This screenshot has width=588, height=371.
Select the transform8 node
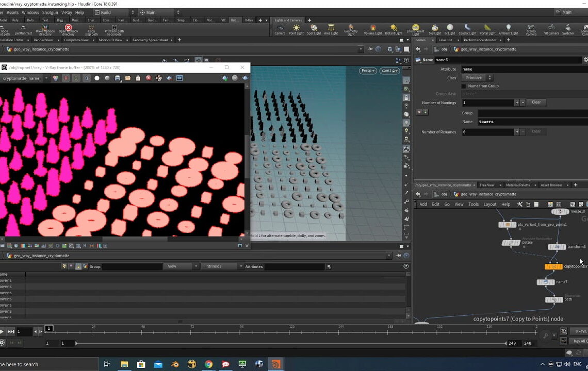click(557, 247)
